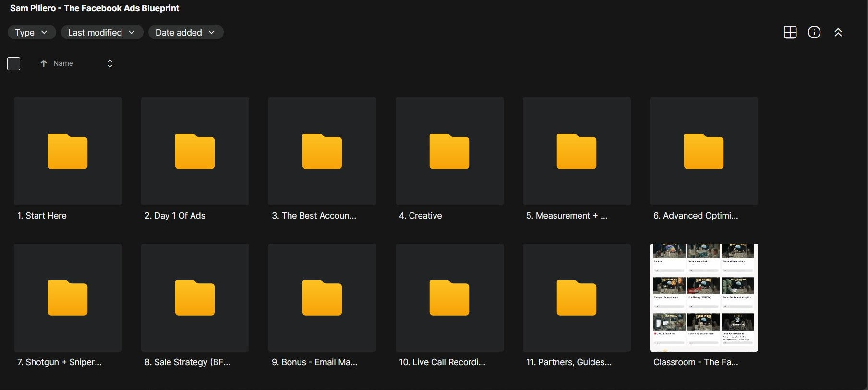This screenshot has height=390, width=868.
Task: Expand the Last modified filter dropdown
Action: pos(102,32)
